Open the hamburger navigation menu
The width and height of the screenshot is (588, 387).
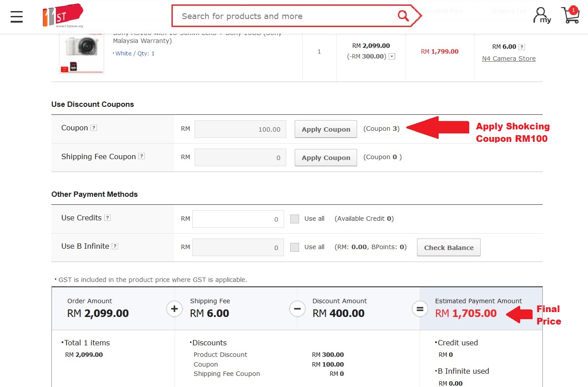(x=17, y=16)
